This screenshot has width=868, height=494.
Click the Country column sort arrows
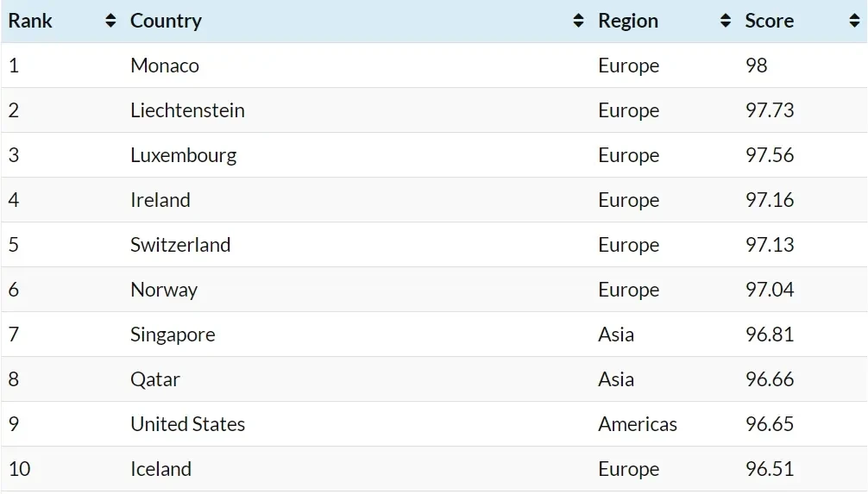pyautogui.click(x=578, y=21)
